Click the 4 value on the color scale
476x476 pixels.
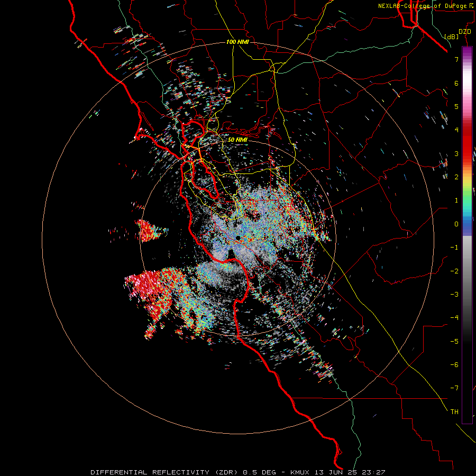456,130
